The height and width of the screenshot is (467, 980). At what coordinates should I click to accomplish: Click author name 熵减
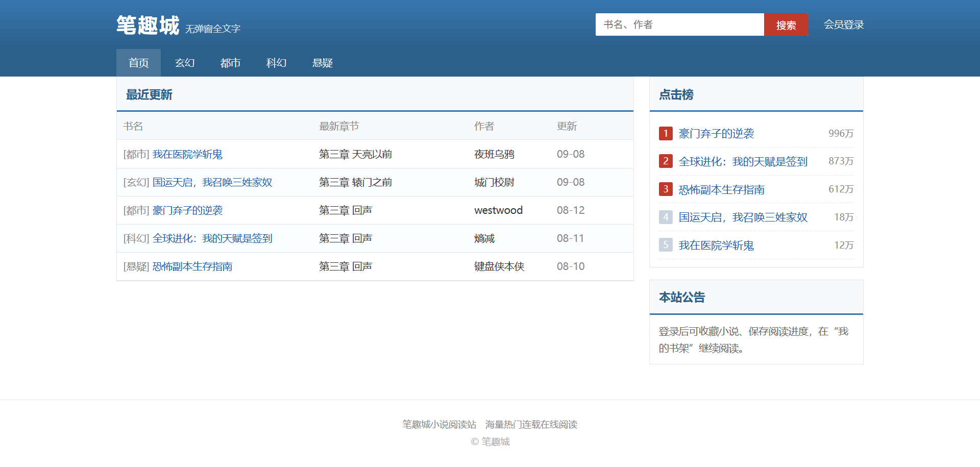tap(484, 238)
